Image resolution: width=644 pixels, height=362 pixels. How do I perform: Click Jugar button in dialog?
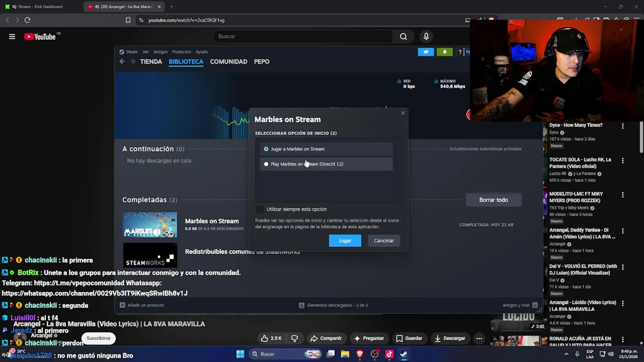(x=345, y=240)
